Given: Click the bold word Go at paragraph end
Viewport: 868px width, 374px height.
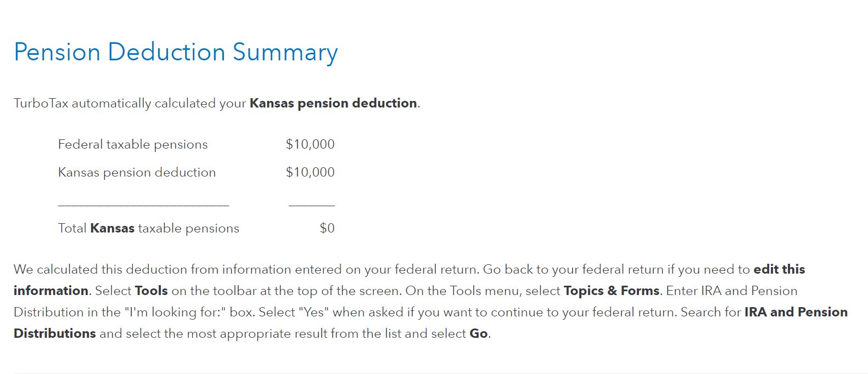Looking at the screenshot, I should [478, 333].
